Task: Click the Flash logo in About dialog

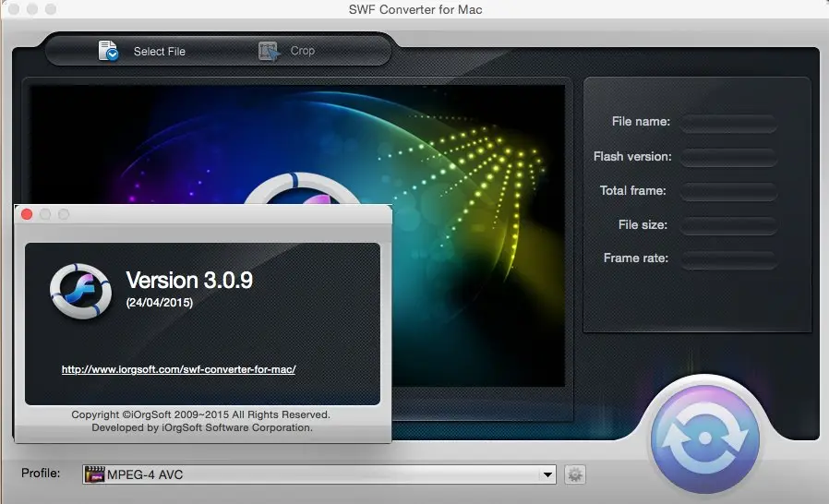Action: 81,291
